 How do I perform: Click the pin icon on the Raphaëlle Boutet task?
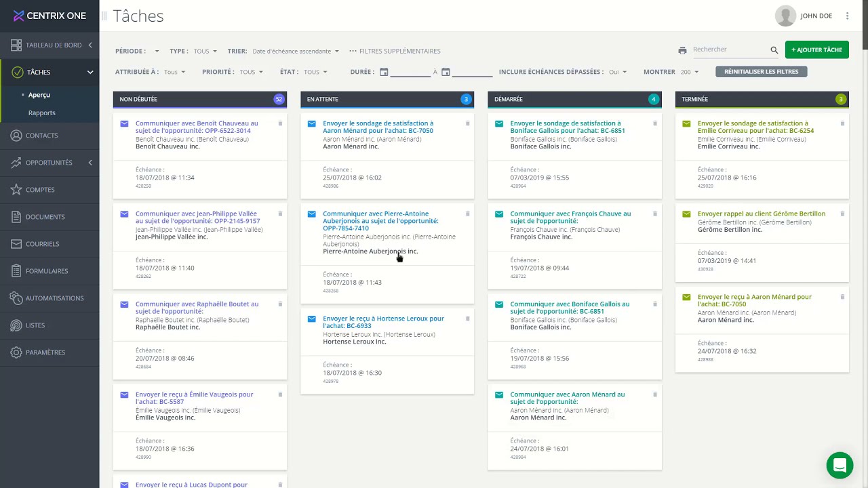pos(280,304)
